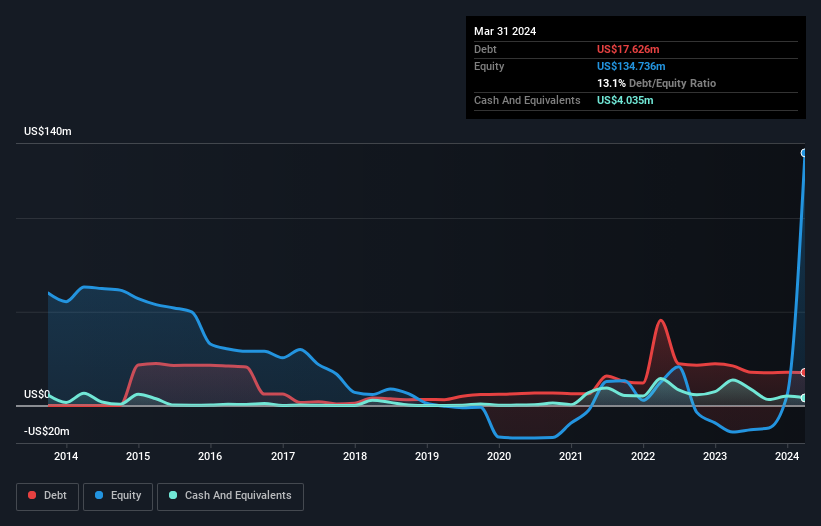The width and height of the screenshot is (821, 526).
Task: Click the 2023 x-axis label
Action: click(715, 456)
